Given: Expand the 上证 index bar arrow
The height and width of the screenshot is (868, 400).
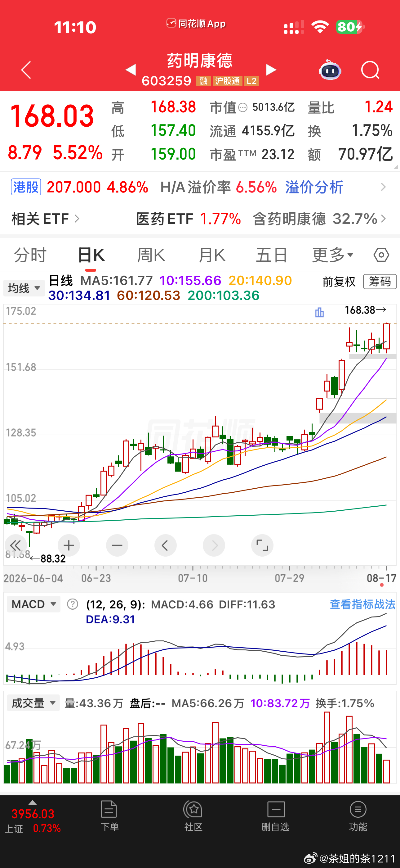Looking at the screenshot, I should (32, 802).
